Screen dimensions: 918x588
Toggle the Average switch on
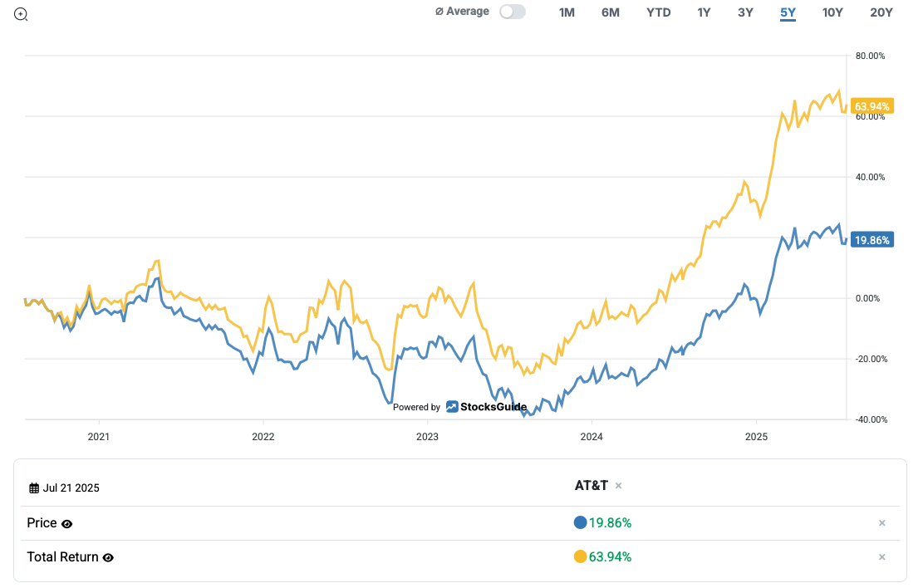coord(513,12)
